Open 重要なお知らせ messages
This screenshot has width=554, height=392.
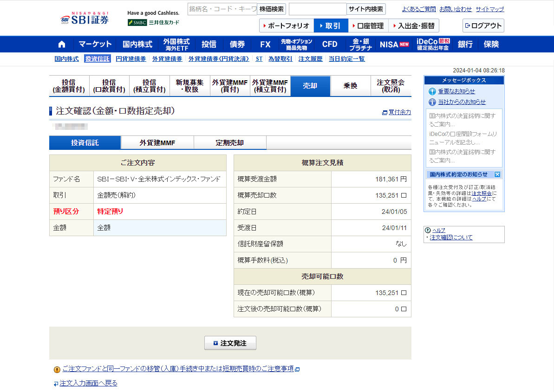(x=456, y=91)
